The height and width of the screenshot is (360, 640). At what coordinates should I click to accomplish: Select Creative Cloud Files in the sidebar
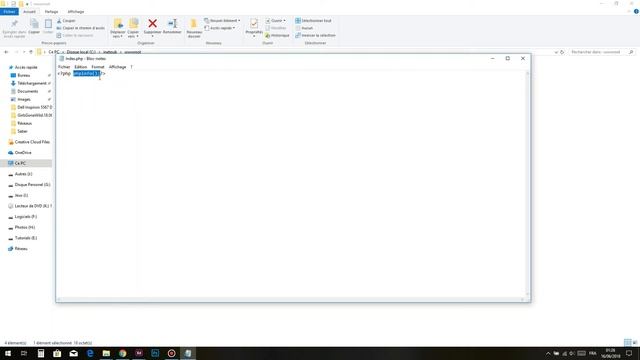point(32,142)
